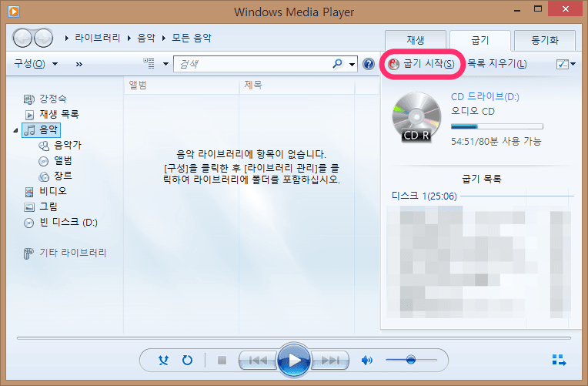This screenshot has width=588, height=386.
Task: Start burning with 굽기 시작(S)
Action: pyautogui.click(x=422, y=64)
